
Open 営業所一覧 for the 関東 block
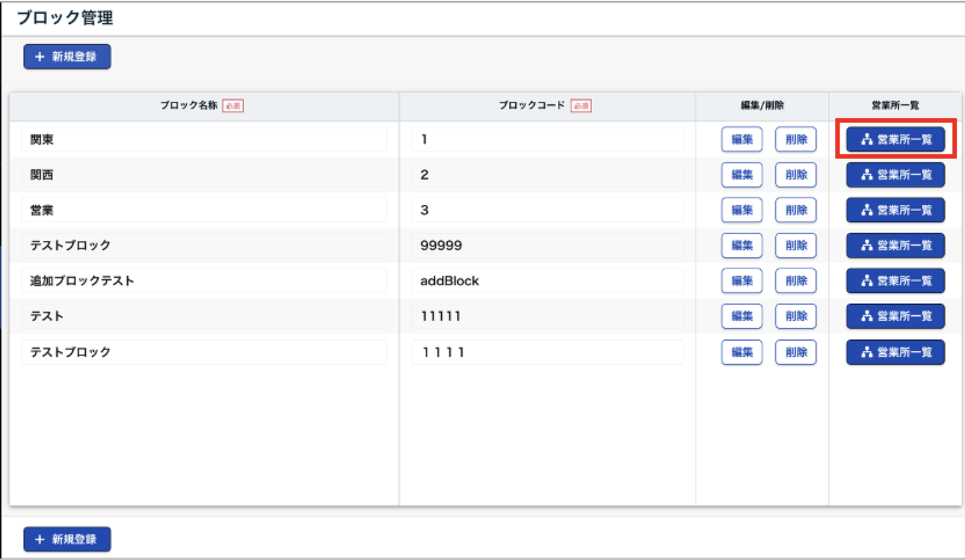pos(895,140)
